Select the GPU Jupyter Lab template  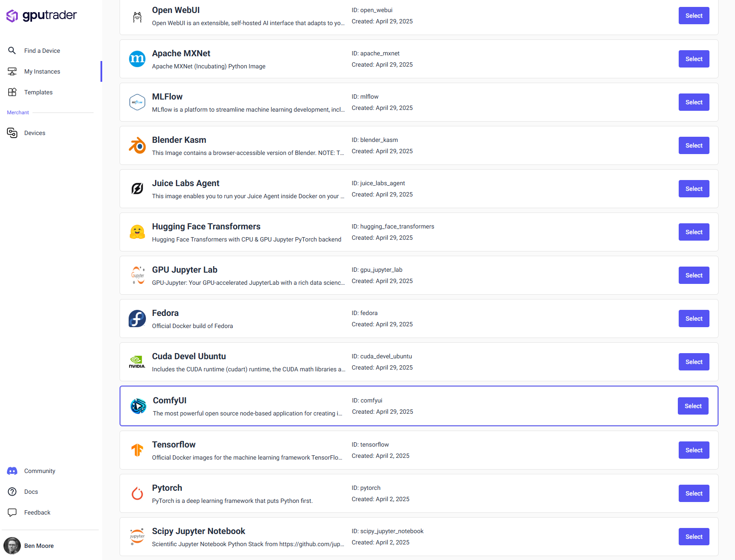(x=694, y=275)
